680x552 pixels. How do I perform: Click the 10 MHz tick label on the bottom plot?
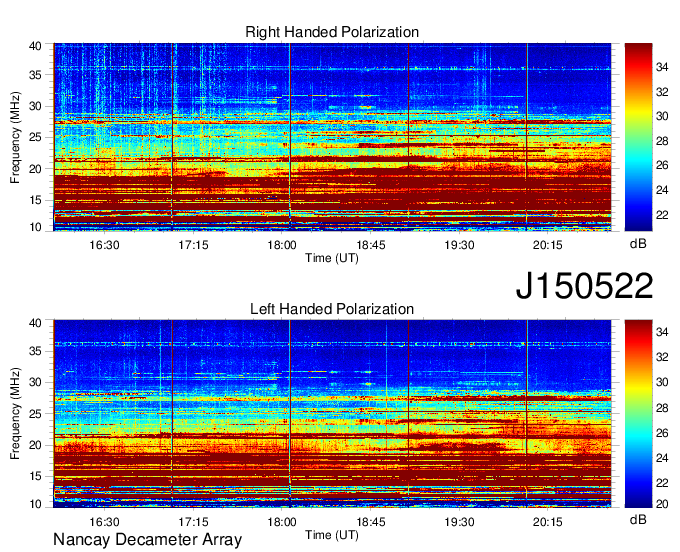pyautogui.click(x=36, y=504)
